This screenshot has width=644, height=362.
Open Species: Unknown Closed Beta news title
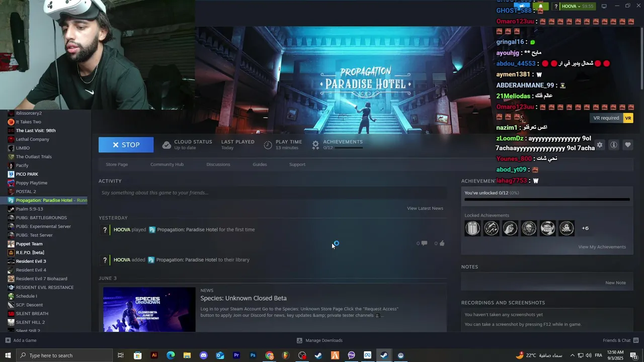click(x=244, y=298)
